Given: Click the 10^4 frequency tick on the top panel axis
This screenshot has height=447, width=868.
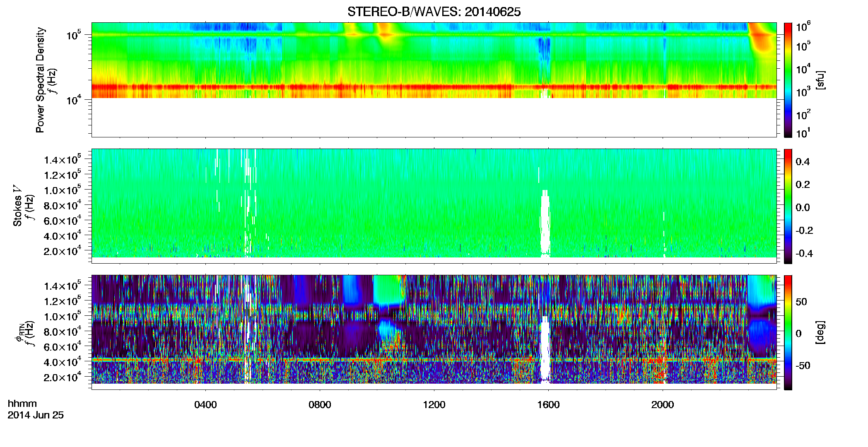Looking at the screenshot, I should [73, 100].
